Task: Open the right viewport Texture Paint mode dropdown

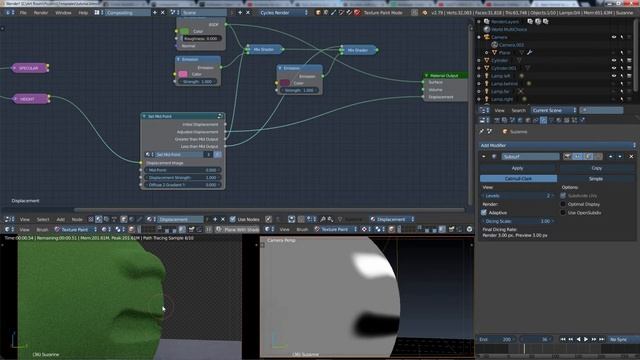Action: 335,229
